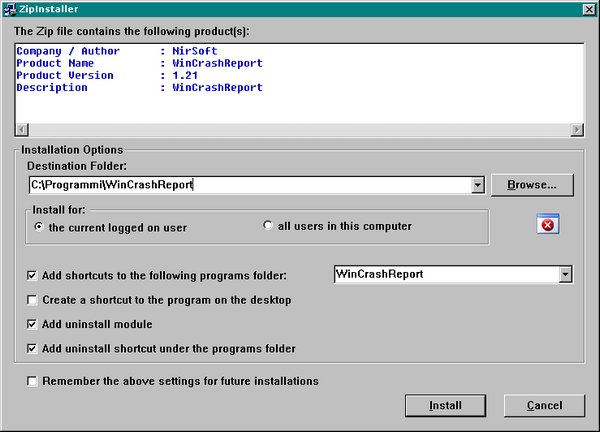Viewport: 600px width, 432px height.
Task: Click the product list left scroll arrow
Action: [x=22, y=130]
